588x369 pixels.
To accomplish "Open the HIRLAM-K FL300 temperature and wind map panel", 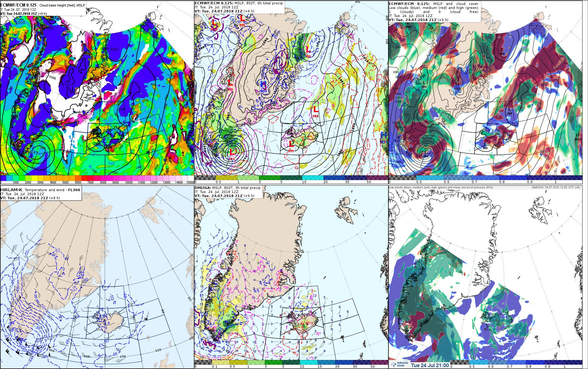I will tap(97, 277).
